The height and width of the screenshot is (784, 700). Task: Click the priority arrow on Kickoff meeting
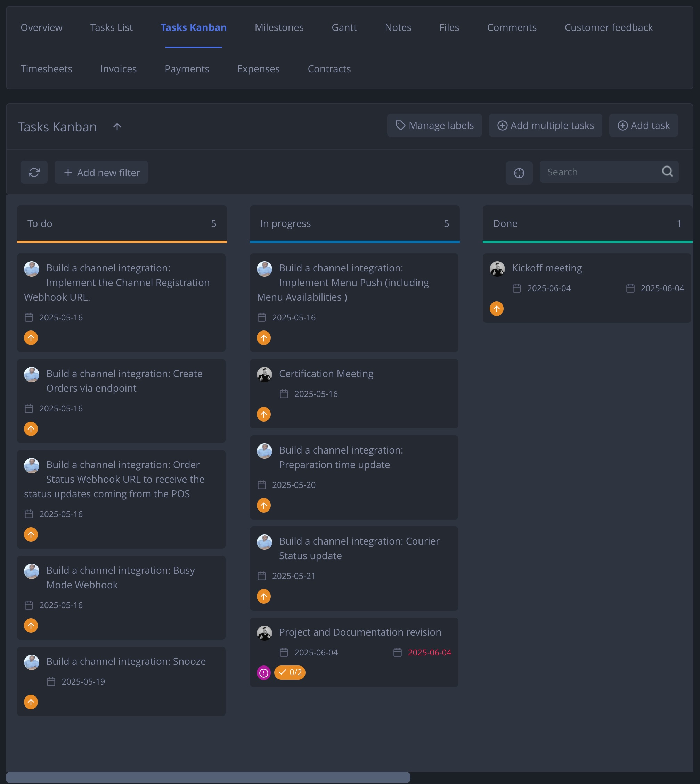pos(497,308)
